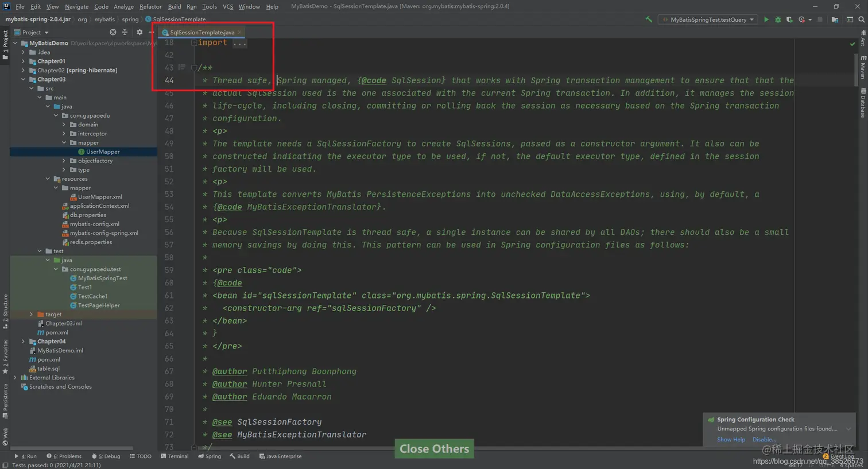Screen dimensions: 868x469
Task: Select UserMapper in the project tree
Action: point(103,152)
